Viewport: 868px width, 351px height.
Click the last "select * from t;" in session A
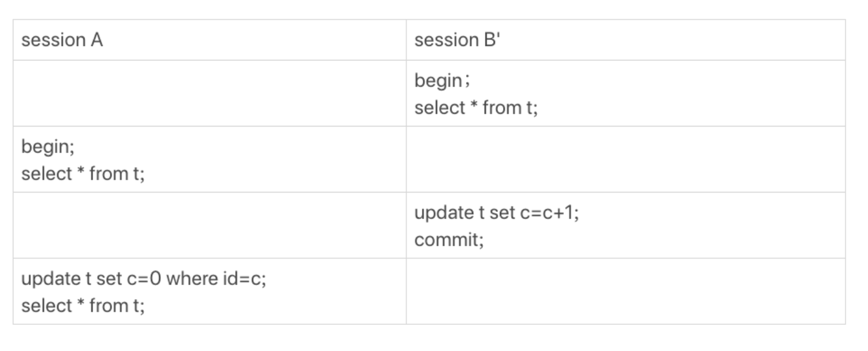83,306
